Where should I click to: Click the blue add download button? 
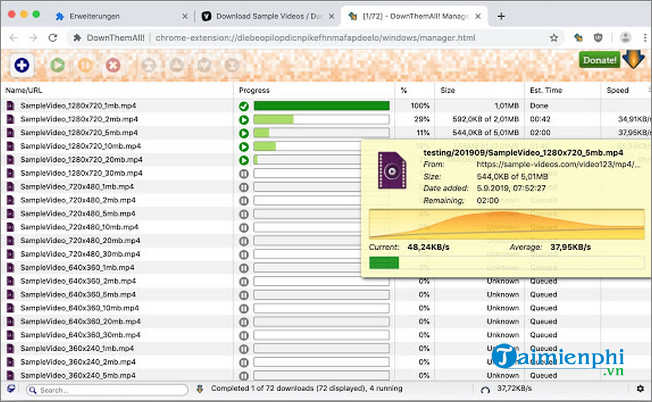(21, 64)
